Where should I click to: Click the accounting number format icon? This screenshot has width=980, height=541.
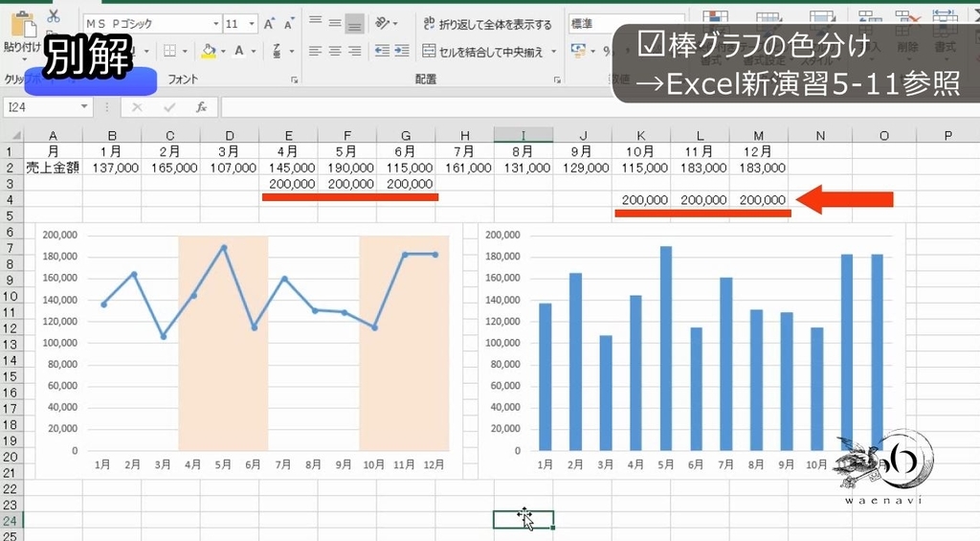coord(578,50)
